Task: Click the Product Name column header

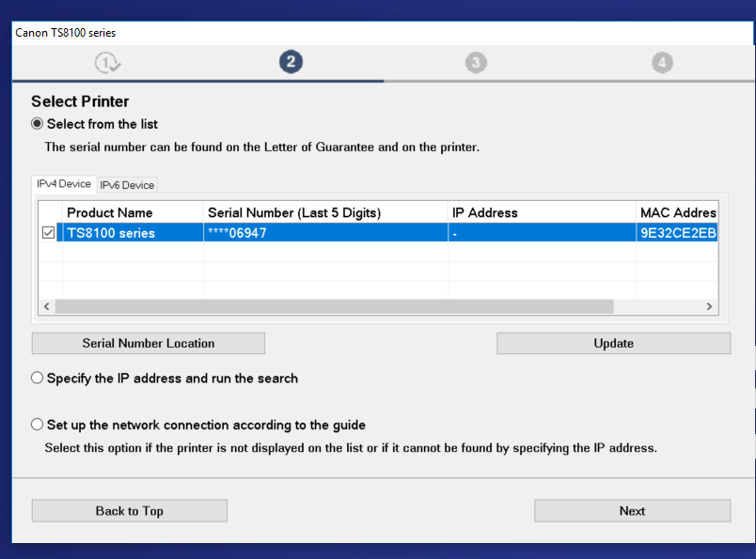Action: (x=133, y=212)
